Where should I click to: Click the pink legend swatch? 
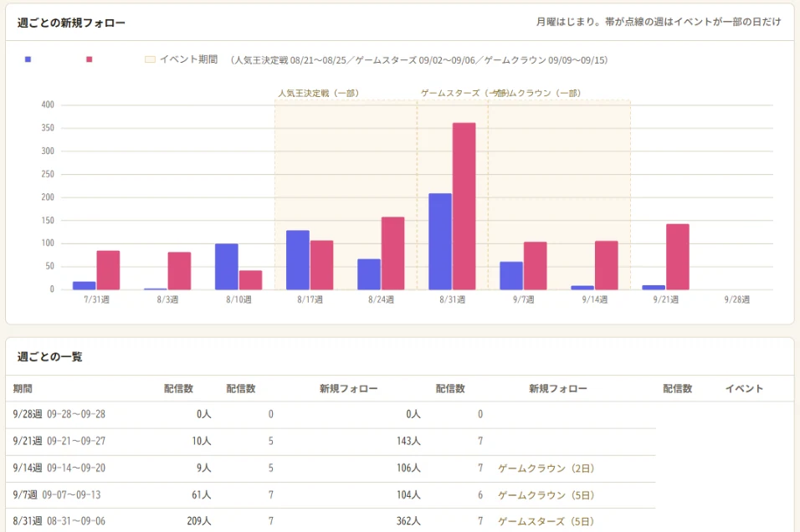click(x=90, y=59)
